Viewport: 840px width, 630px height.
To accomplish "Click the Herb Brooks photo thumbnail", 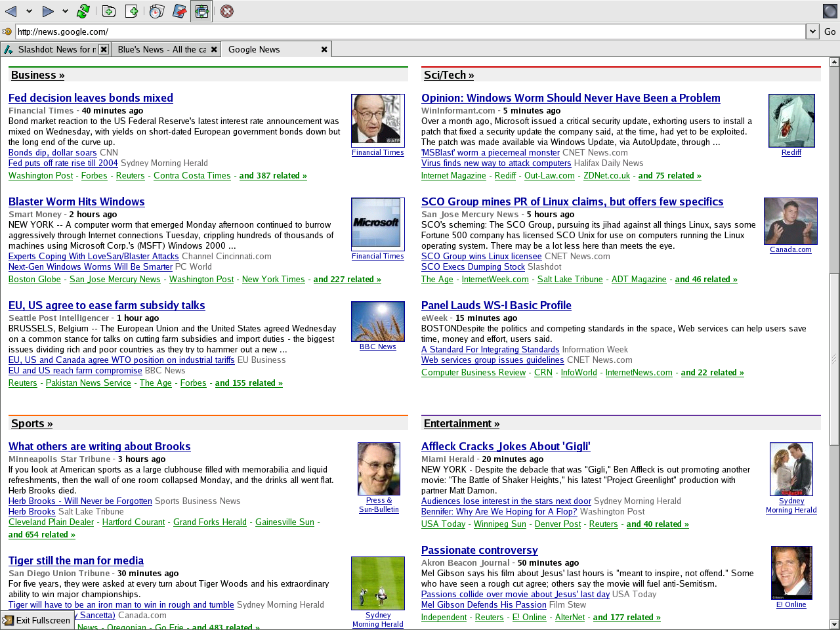I will tap(379, 469).
